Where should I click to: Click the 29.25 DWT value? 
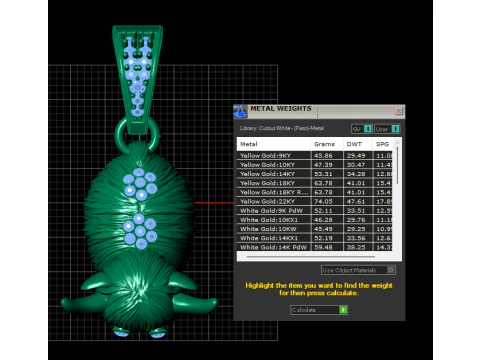pos(356,229)
